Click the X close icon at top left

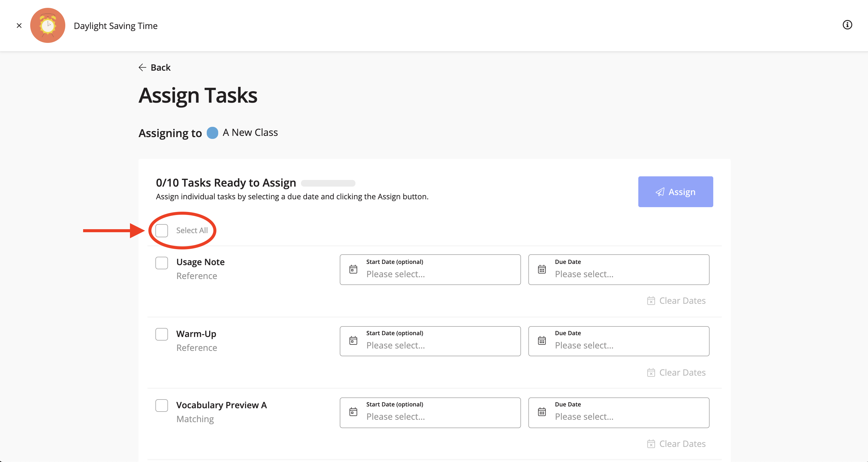pos(19,26)
